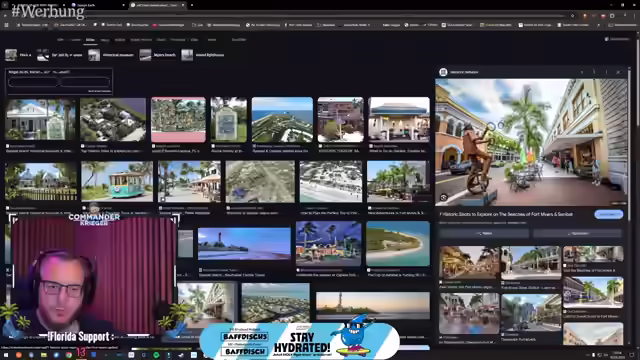Select the Bilder search tab
The image size is (640, 360).
point(90,40)
